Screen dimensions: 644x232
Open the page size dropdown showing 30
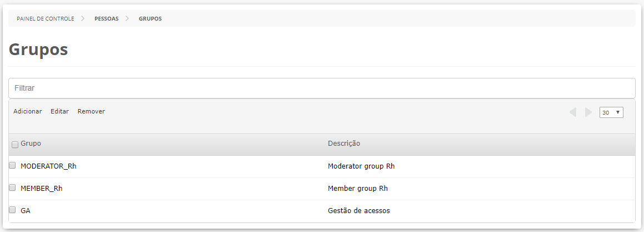coord(611,112)
